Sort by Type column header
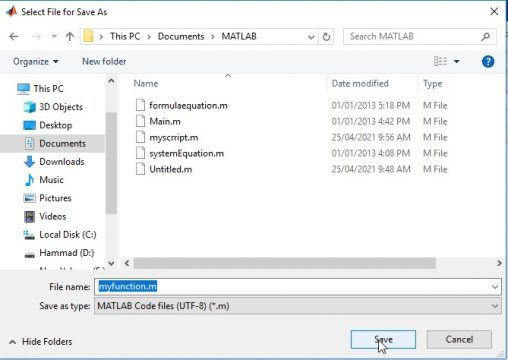508x360 pixels. (432, 84)
